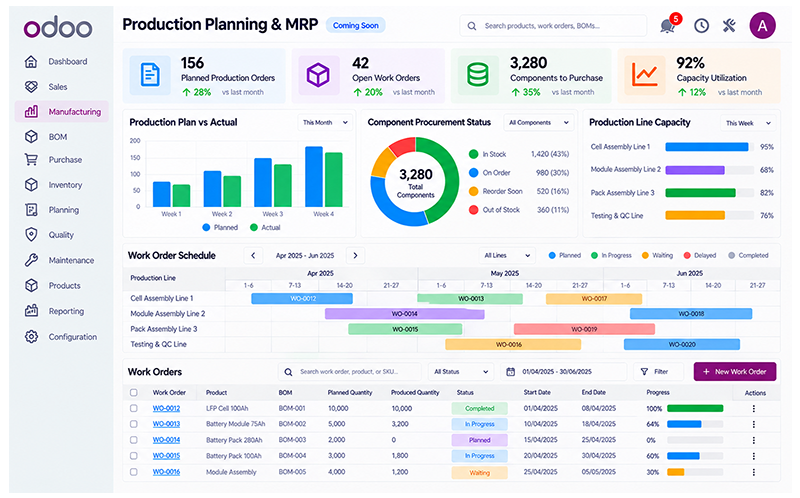Check the WO-0013 row checkbox
This screenshot has width=800, height=498.
click(x=134, y=424)
